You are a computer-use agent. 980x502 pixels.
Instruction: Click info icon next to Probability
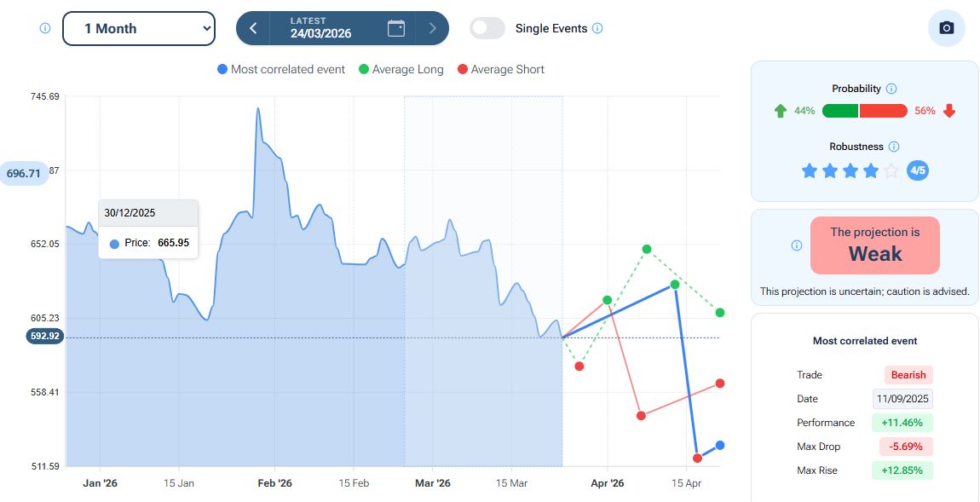pos(891,89)
